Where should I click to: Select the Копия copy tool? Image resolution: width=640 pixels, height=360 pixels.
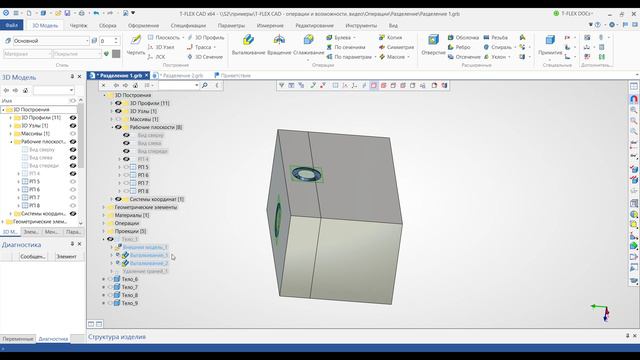click(390, 37)
